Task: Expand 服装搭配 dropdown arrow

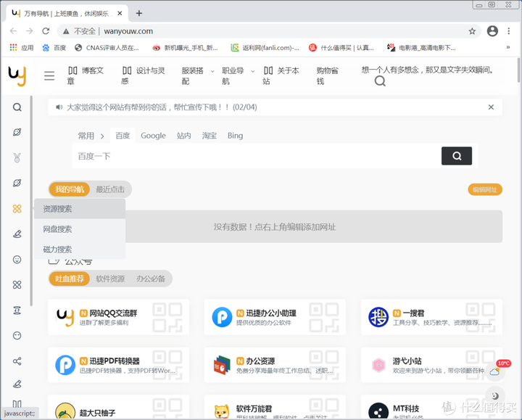Action: coord(212,71)
